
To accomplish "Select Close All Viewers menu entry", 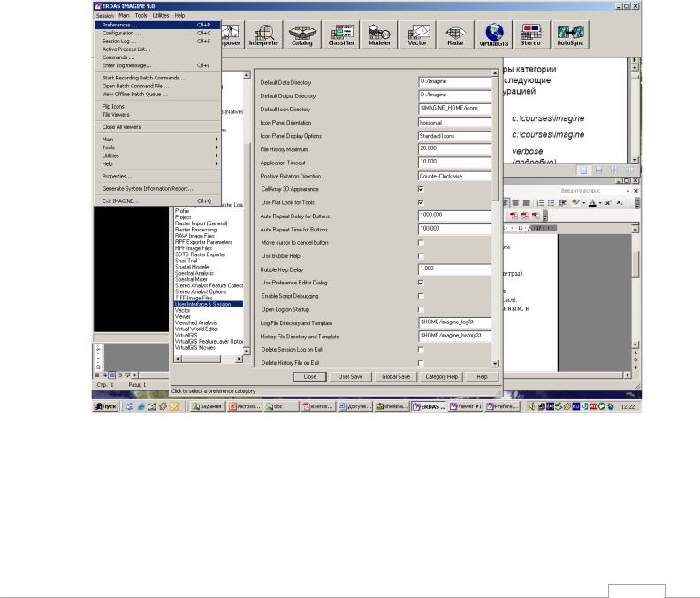I will (x=157, y=127).
